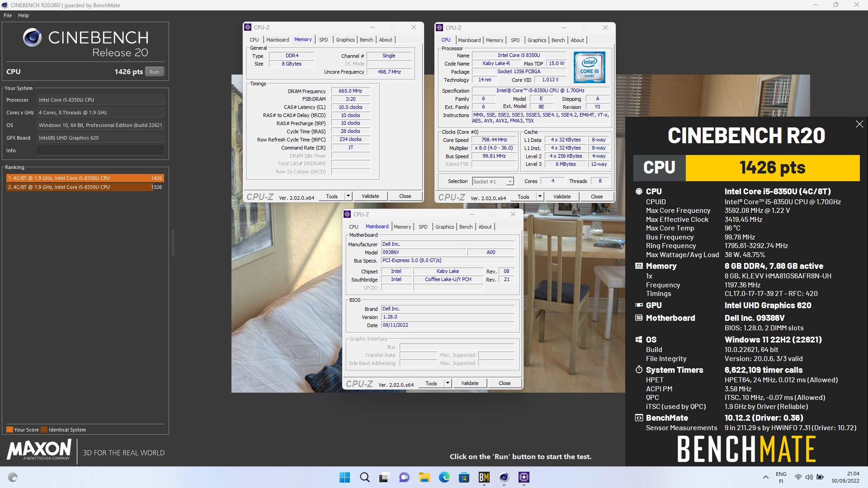Image resolution: width=868 pixels, height=488 pixels.
Task: Click the BenchMate CPU section icon
Action: pos(639,192)
